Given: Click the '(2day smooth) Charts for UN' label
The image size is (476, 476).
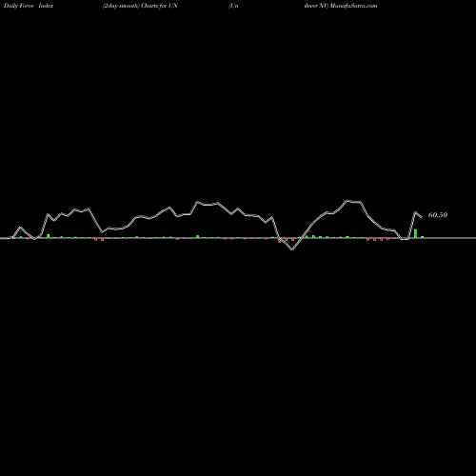Looking at the screenshot, I should [140, 6].
